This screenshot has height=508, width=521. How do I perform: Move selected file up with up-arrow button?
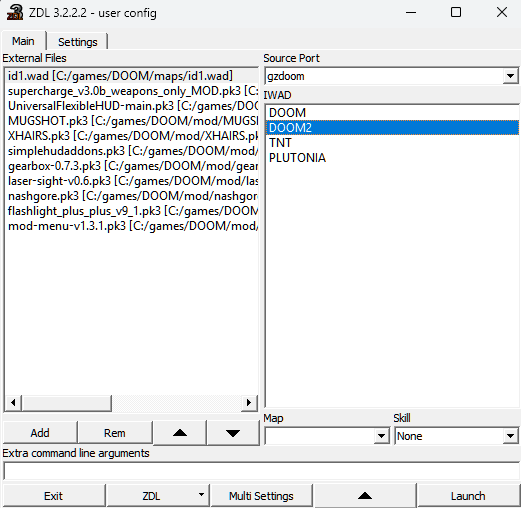pyautogui.click(x=180, y=433)
